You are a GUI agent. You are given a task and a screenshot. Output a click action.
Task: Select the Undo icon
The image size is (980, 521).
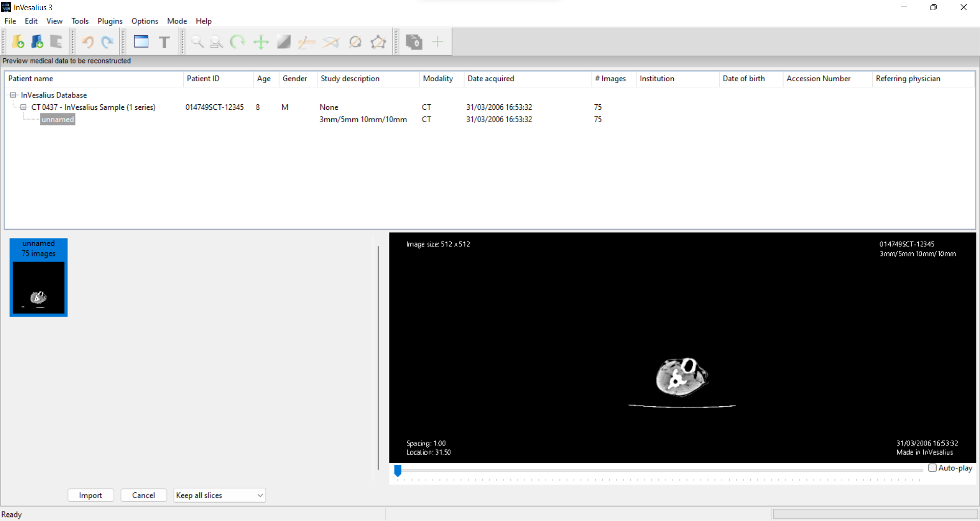click(x=88, y=42)
